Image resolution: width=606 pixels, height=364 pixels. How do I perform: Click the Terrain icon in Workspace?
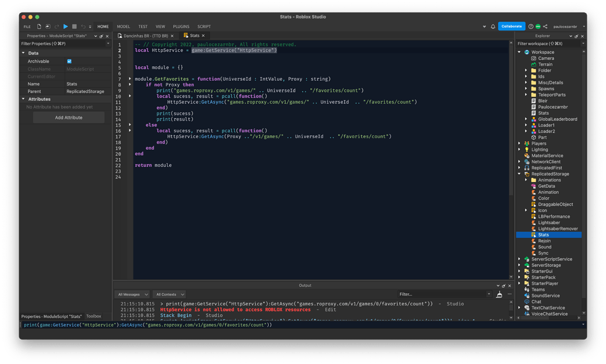(x=532, y=64)
